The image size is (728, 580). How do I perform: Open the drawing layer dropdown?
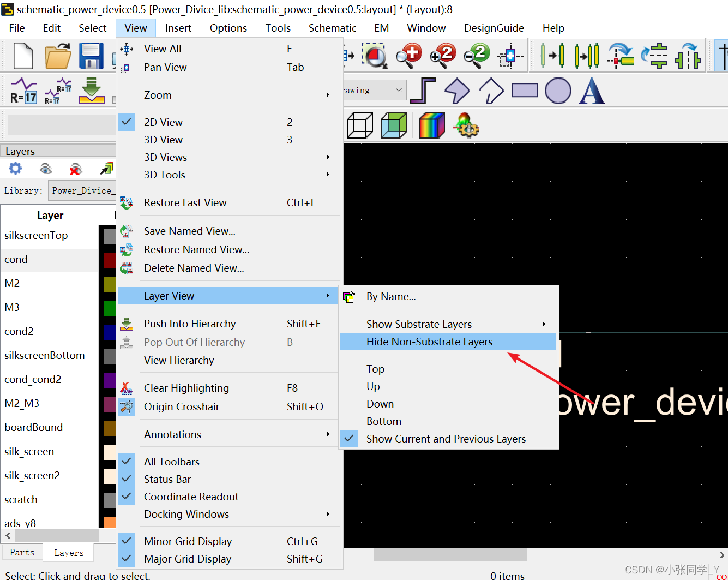click(x=399, y=90)
